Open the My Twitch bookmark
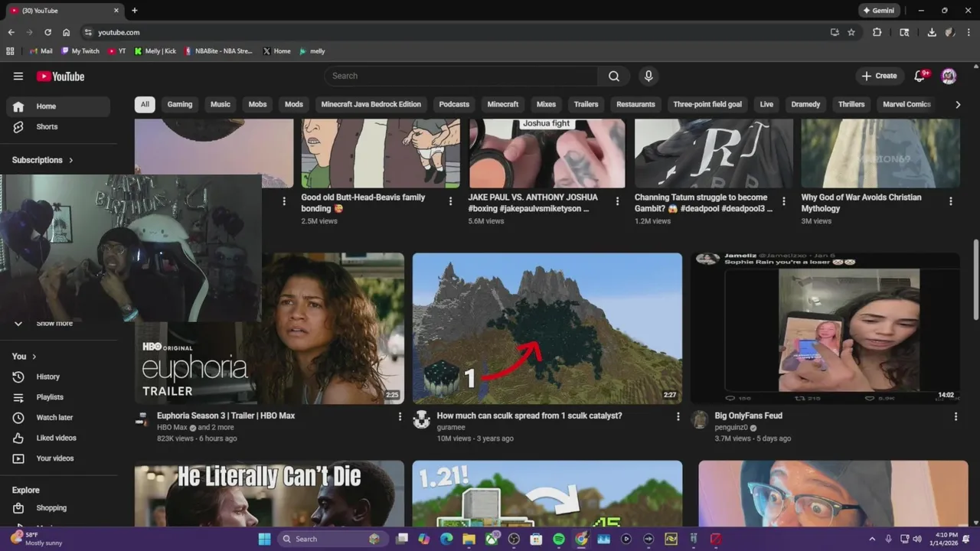The height and width of the screenshot is (551, 980). point(80,51)
